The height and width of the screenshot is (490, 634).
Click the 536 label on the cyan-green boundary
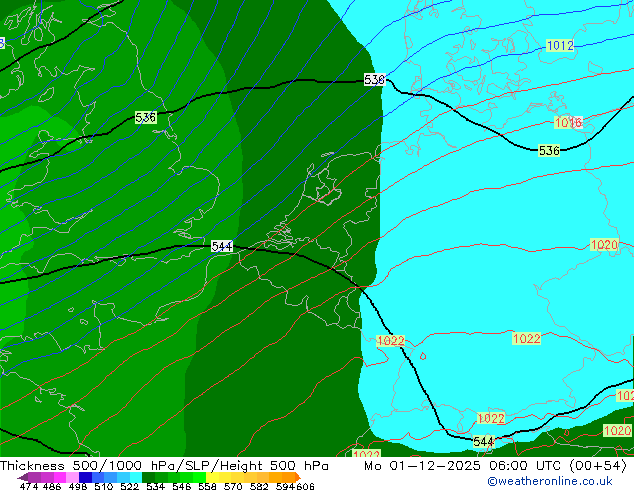(374, 80)
